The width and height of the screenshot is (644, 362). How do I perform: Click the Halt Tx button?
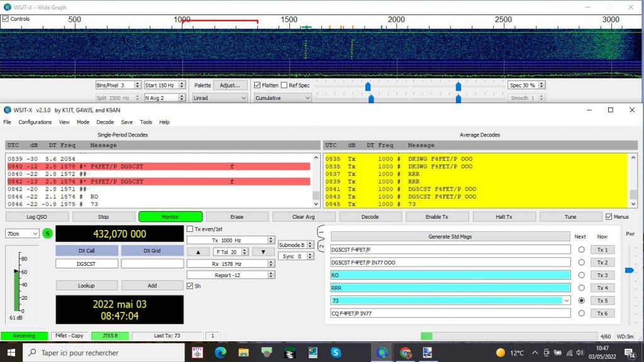[x=504, y=217]
